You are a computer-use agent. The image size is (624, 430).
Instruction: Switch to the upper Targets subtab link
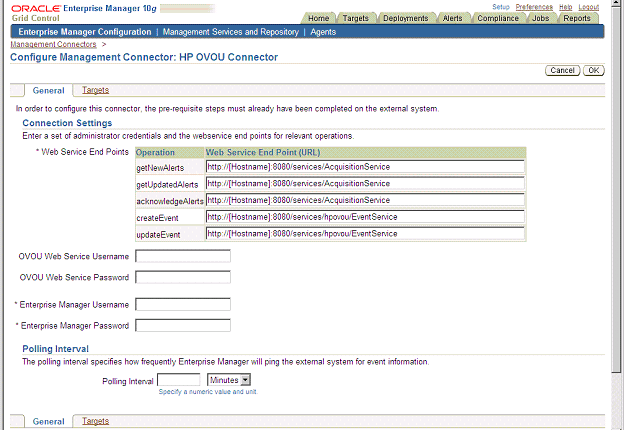96,90
